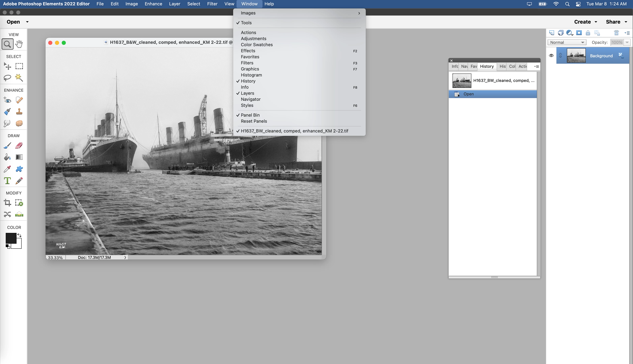Uncheck History in the Window menu
The width and height of the screenshot is (633, 364).
pyautogui.click(x=248, y=81)
